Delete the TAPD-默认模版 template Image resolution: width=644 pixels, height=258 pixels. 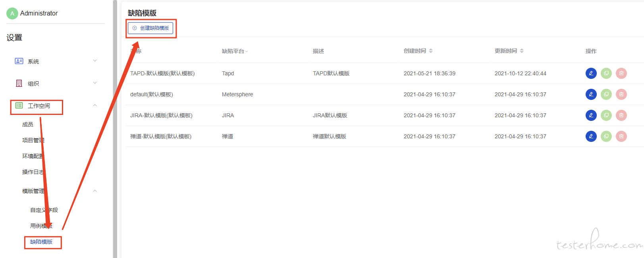pyautogui.click(x=621, y=73)
